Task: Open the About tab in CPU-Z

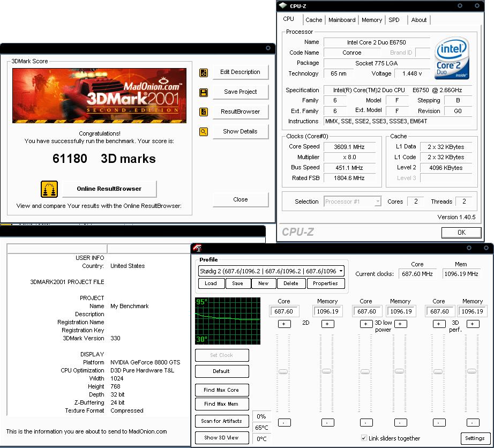Action: pyautogui.click(x=418, y=20)
